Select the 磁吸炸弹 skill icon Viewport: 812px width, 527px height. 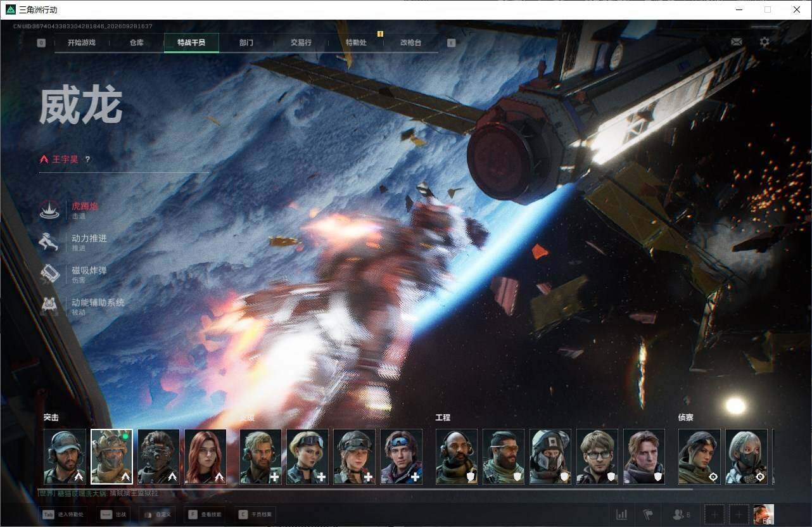49,274
